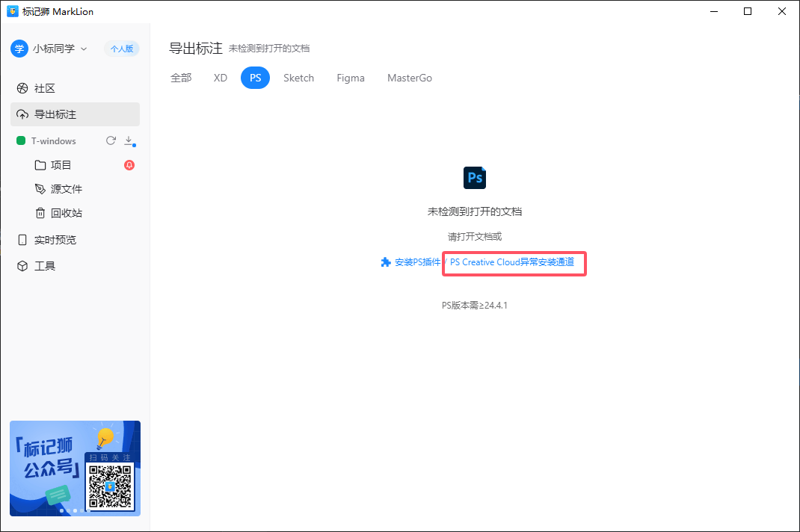Open the red notification bell on 项目
800x532 pixels.
129,164
